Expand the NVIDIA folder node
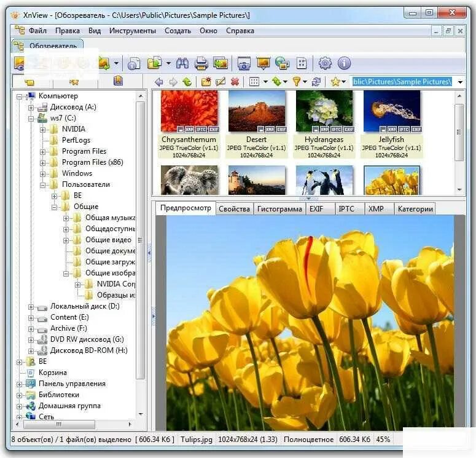Viewport: 476px width, 458px height. (42, 130)
